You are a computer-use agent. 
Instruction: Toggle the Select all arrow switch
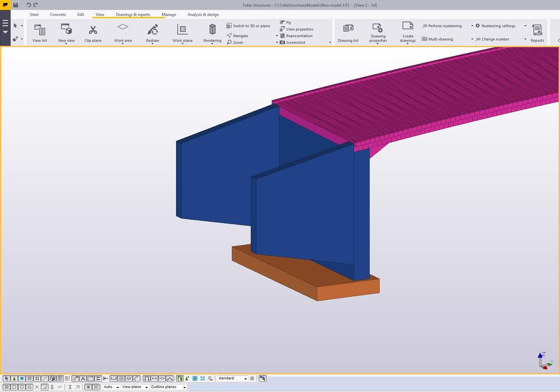(7, 378)
